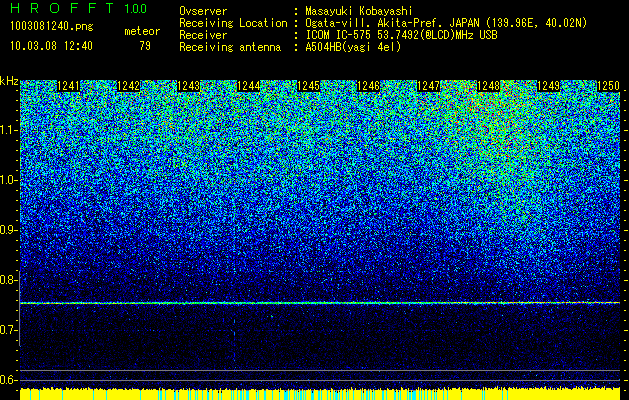
Task: Select the 1242 time marker label
Action: (128, 86)
